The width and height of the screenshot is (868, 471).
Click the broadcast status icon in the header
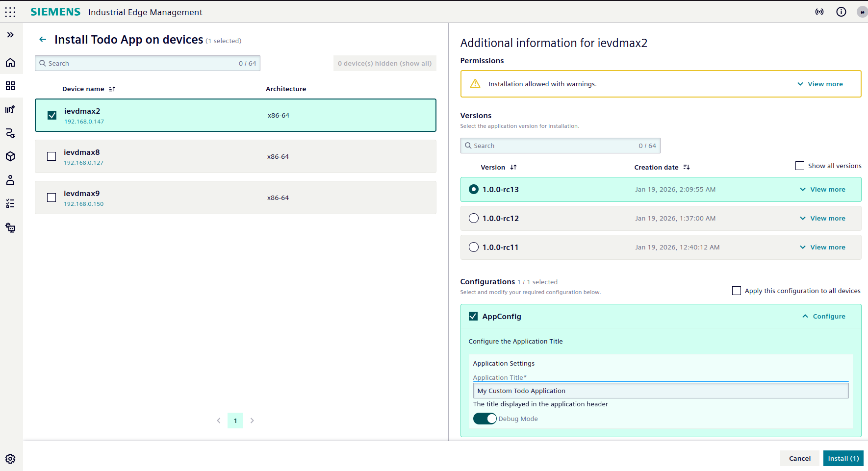[819, 12]
